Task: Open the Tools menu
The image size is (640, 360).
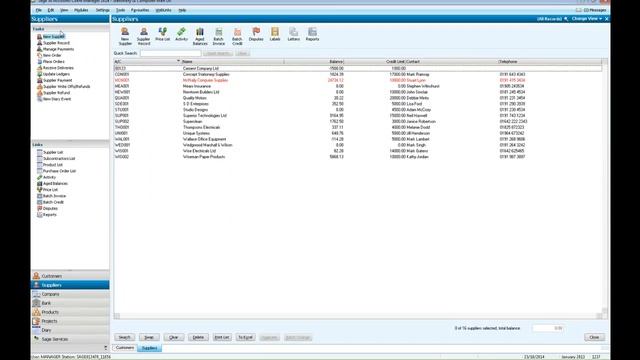Action: point(120,10)
